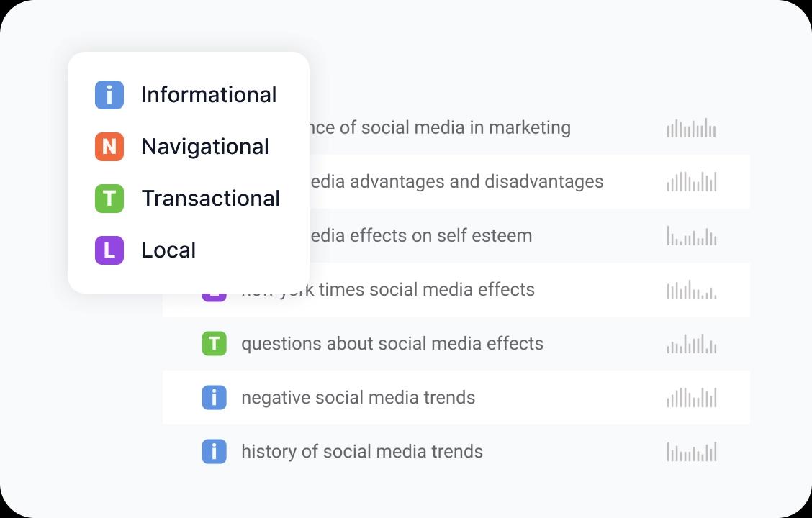This screenshot has height=518, width=812.
Task: View the trend chart for the marketing keyword row
Action: pyautogui.click(x=691, y=129)
